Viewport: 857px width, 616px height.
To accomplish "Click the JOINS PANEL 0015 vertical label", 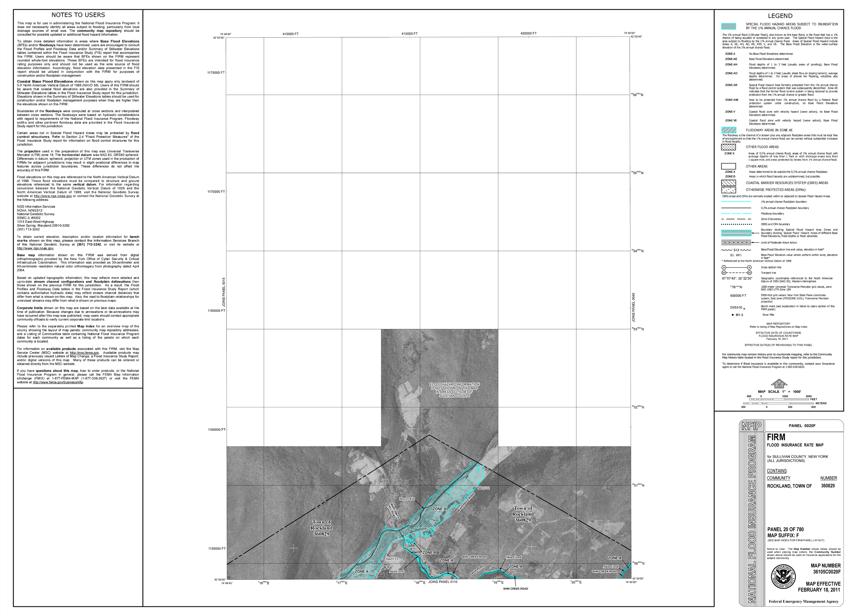I will (224, 292).
